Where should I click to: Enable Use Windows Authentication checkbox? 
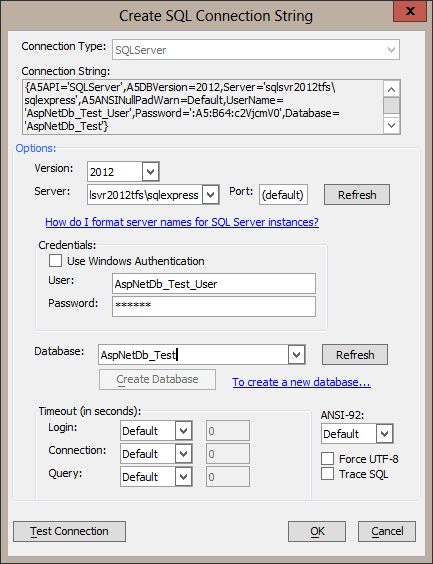55,260
